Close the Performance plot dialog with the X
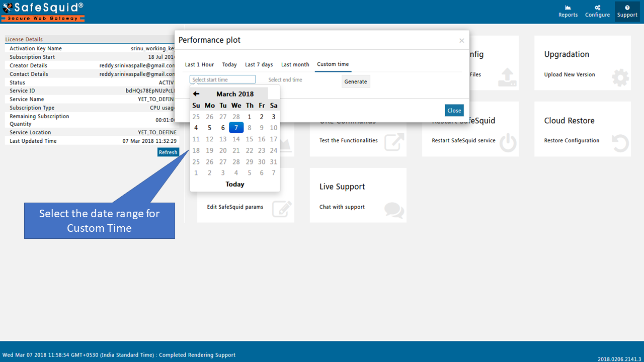644x362 pixels. 461,41
